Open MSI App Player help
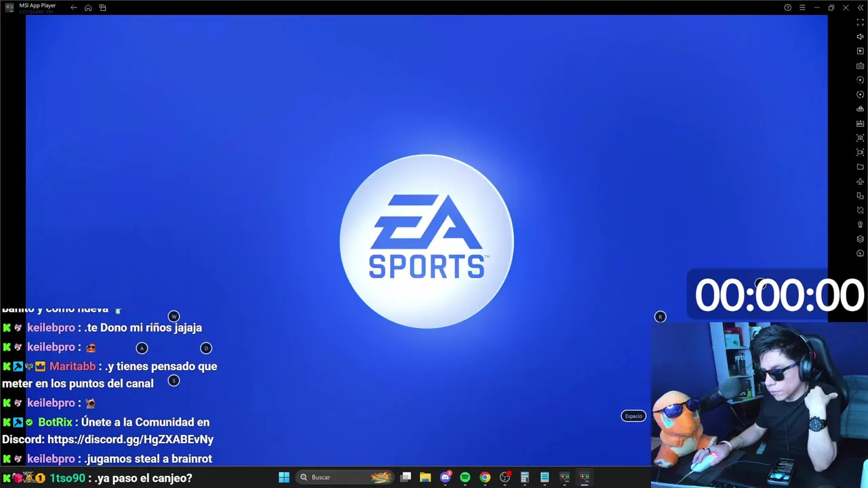Screen dimensions: 868x488 click(x=787, y=7)
